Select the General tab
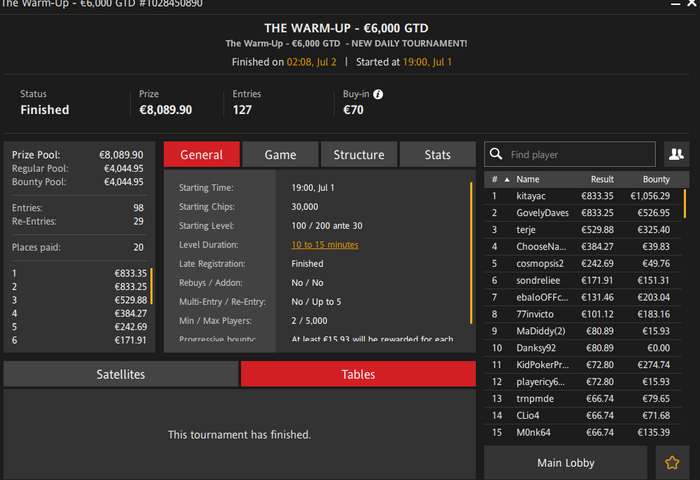Image resolution: width=700 pixels, height=480 pixels. point(202,154)
